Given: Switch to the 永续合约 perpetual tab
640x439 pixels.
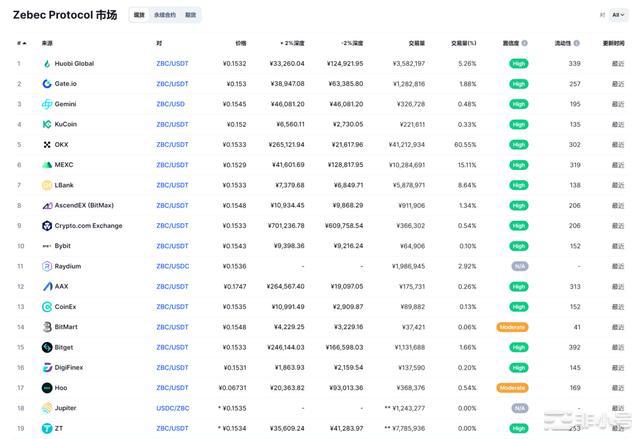Looking at the screenshot, I should (x=165, y=15).
